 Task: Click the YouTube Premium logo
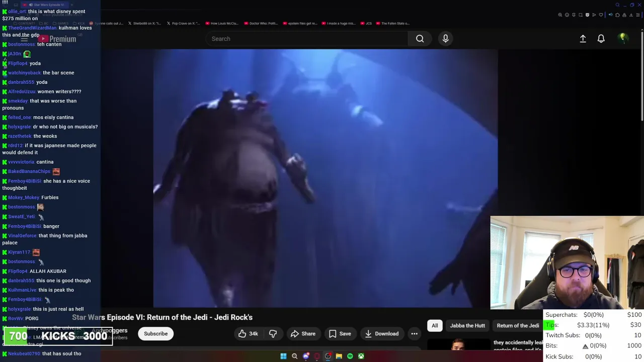(x=57, y=39)
